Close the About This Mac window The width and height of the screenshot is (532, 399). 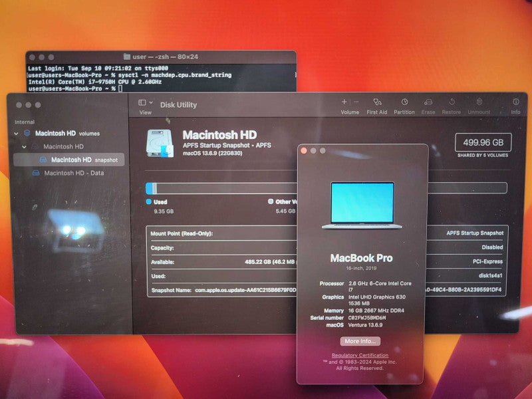304,151
